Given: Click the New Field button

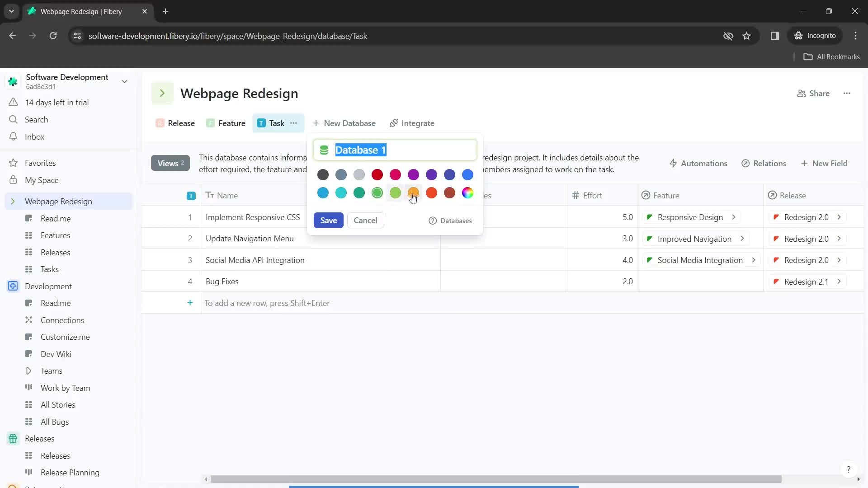Looking at the screenshot, I should pyautogui.click(x=828, y=163).
